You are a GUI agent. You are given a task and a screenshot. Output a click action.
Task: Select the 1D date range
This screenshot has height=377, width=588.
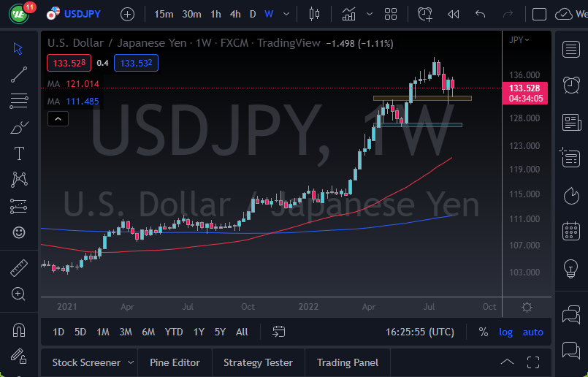58,332
